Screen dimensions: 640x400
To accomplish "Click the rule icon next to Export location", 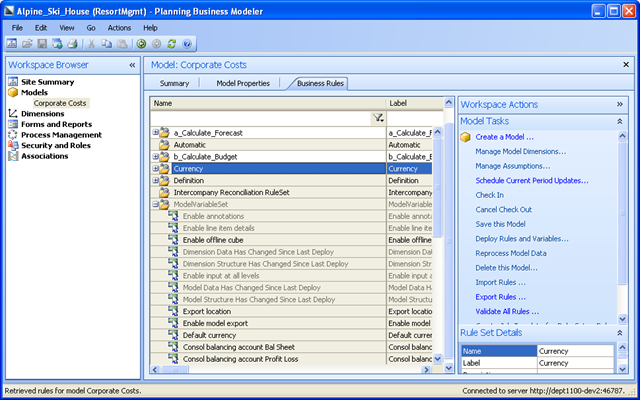I will pyautogui.click(x=173, y=311).
